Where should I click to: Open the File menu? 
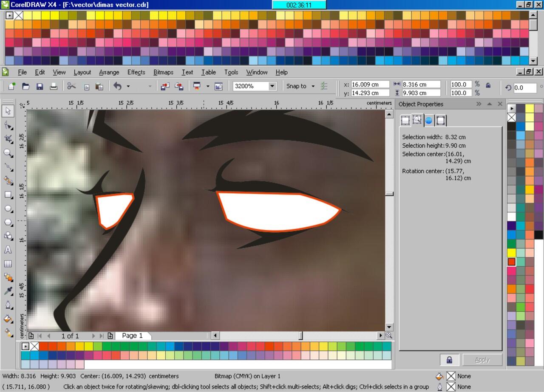point(22,72)
